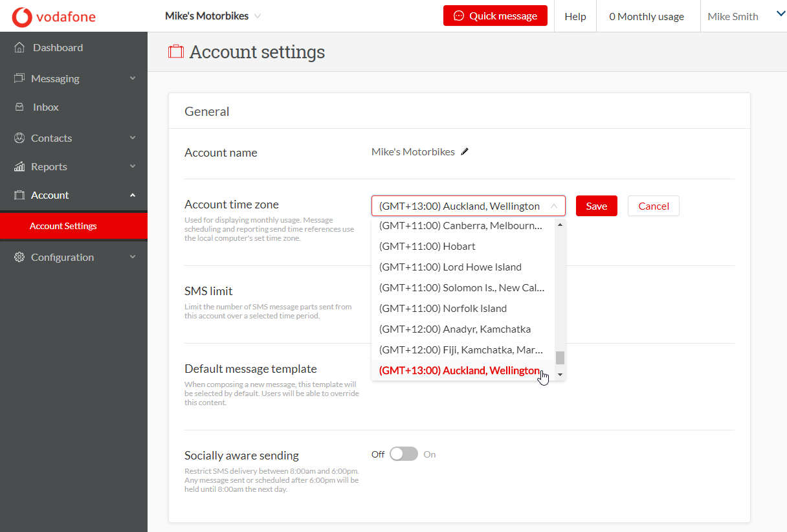Image resolution: width=787 pixels, height=532 pixels.
Task: Expand the Messaging menu chevron
Action: [x=133, y=78]
